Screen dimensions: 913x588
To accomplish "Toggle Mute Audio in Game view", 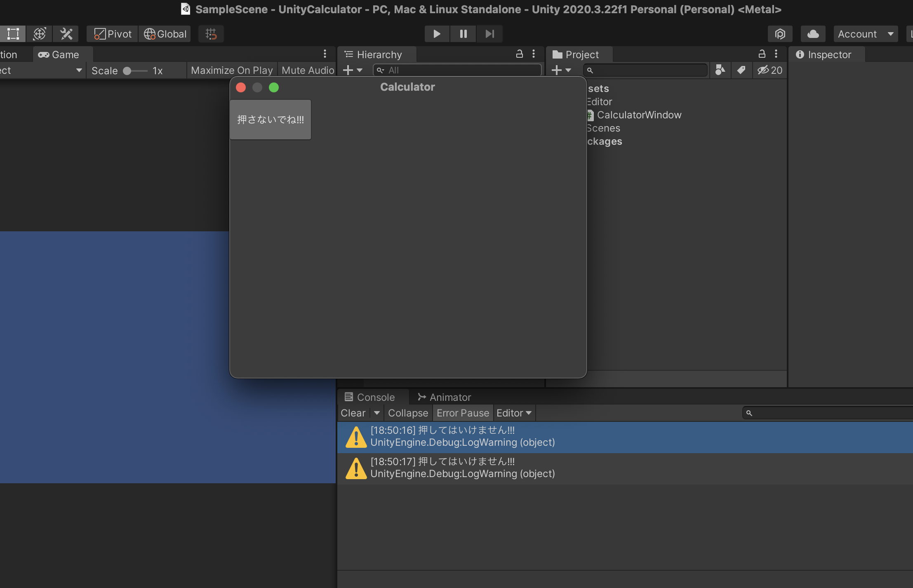I will 308,71.
